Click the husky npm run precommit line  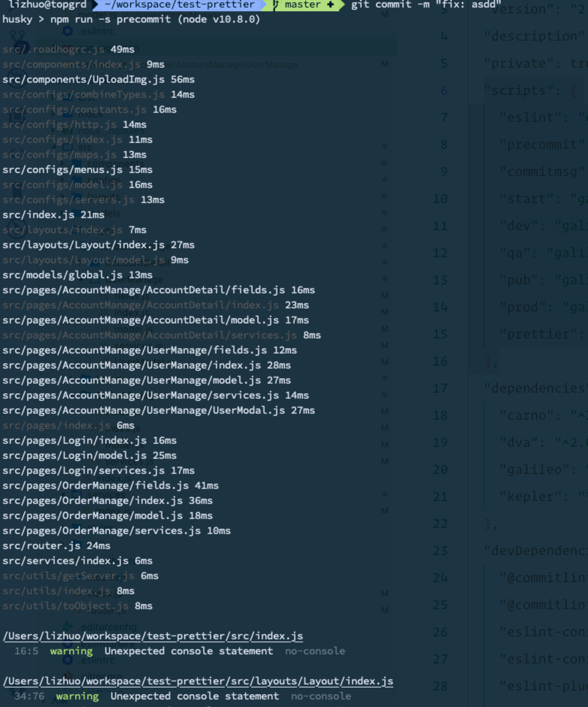click(x=131, y=19)
